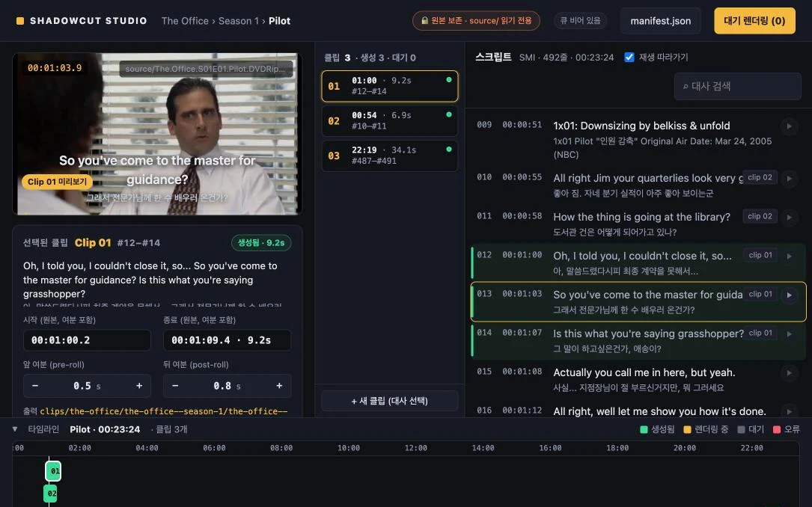Click 생성됨 green legend swatch
The width and height of the screenshot is (812, 507).
click(x=644, y=429)
